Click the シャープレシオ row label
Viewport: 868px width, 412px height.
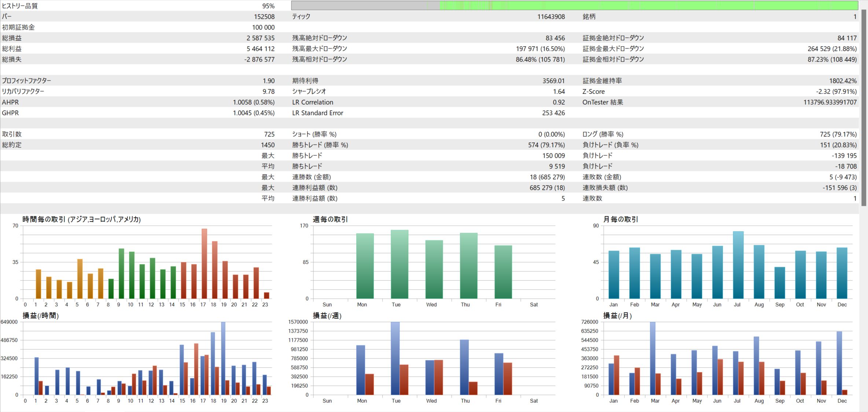click(309, 91)
